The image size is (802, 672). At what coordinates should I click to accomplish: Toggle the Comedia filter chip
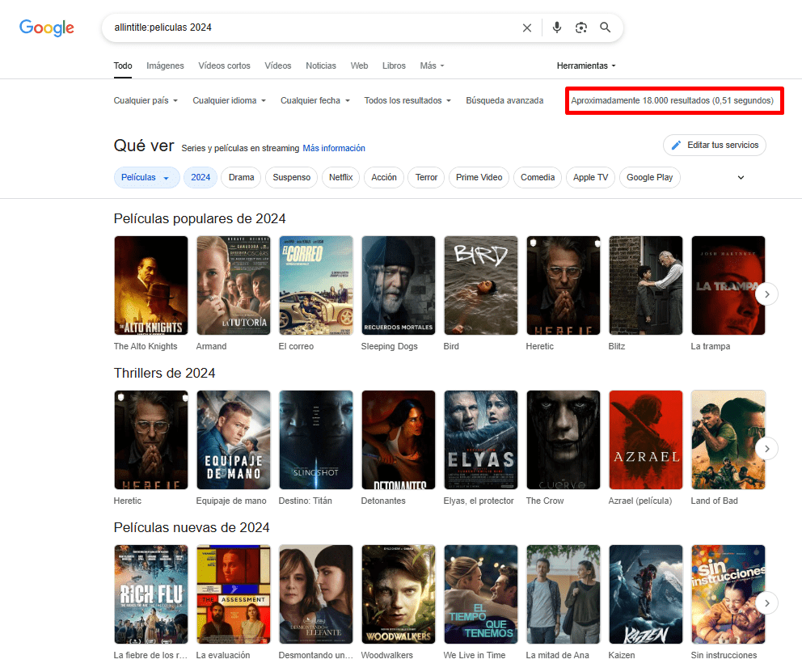coord(538,177)
